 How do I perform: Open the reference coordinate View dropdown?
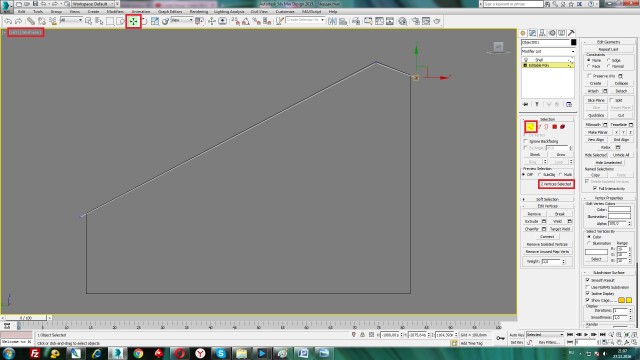click(182, 20)
